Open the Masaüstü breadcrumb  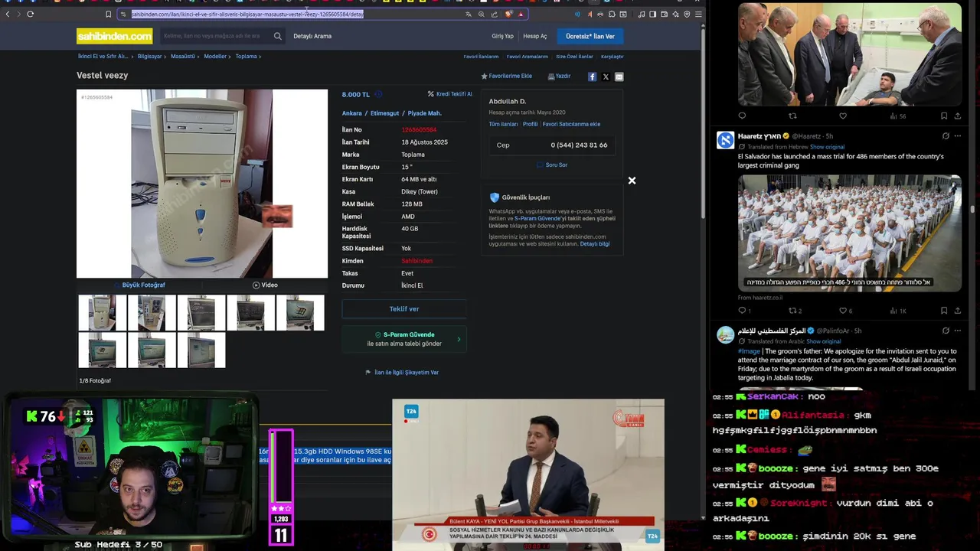coord(182,57)
